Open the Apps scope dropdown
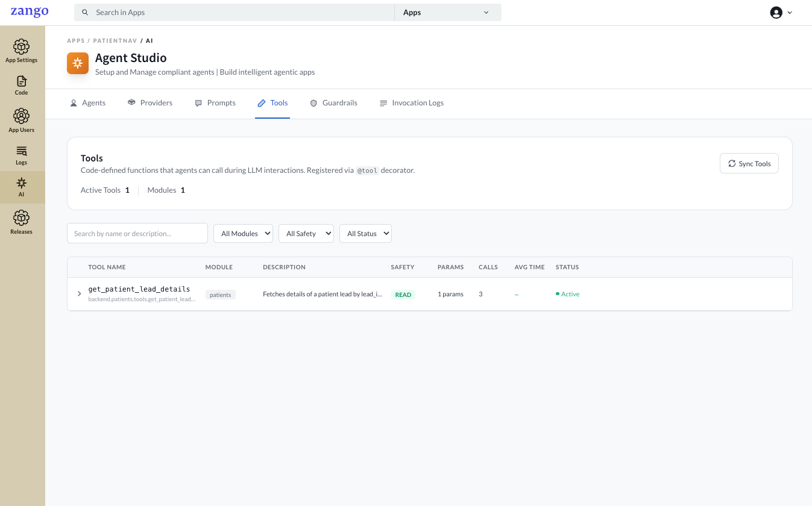The height and width of the screenshot is (506, 812). [448, 13]
